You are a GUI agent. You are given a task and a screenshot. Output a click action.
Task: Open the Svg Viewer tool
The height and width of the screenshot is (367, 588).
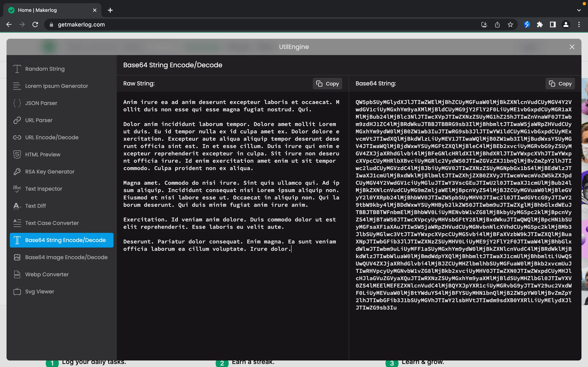[40, 291]
